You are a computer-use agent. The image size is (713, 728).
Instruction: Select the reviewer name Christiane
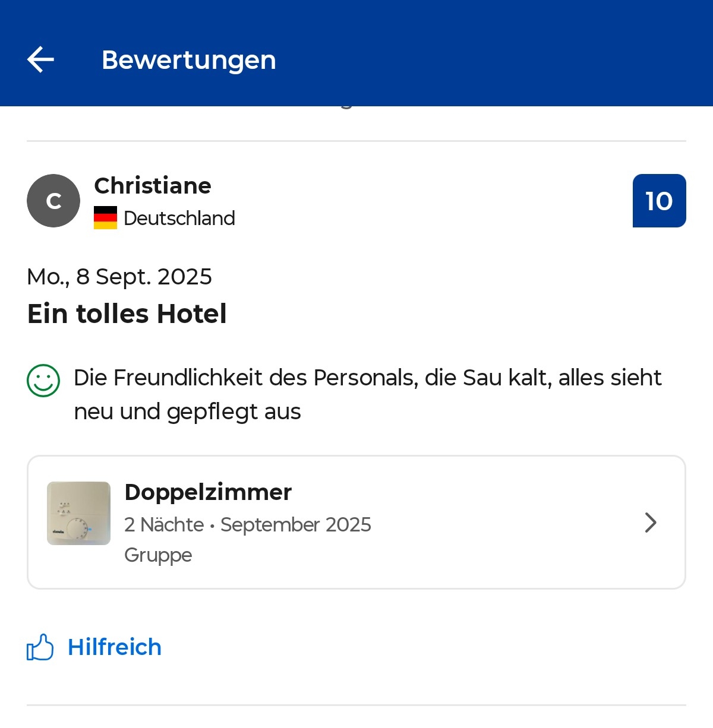pyautogui.click(x=153, y=186)
